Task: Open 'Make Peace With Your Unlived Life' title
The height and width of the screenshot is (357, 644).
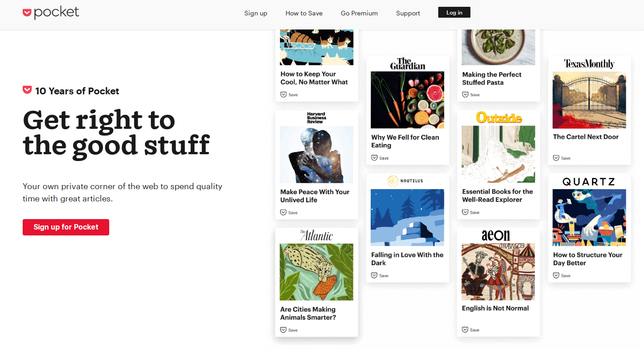Action: tap(315, 196)
